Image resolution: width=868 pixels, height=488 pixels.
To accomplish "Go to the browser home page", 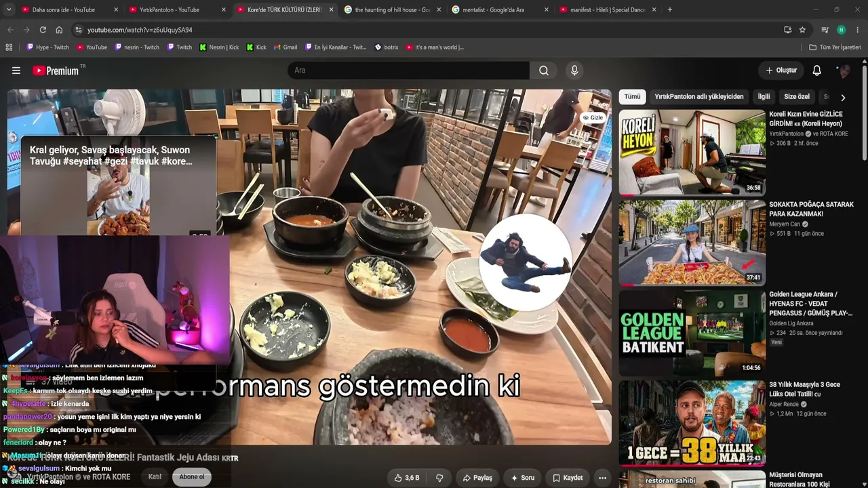I will click(x=59, y=30).
